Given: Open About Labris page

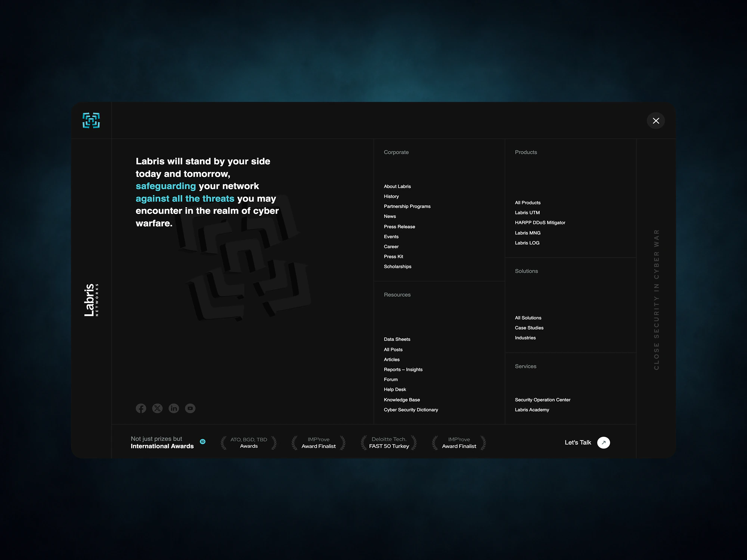Looking at the screenshot, I should (397, 186).
